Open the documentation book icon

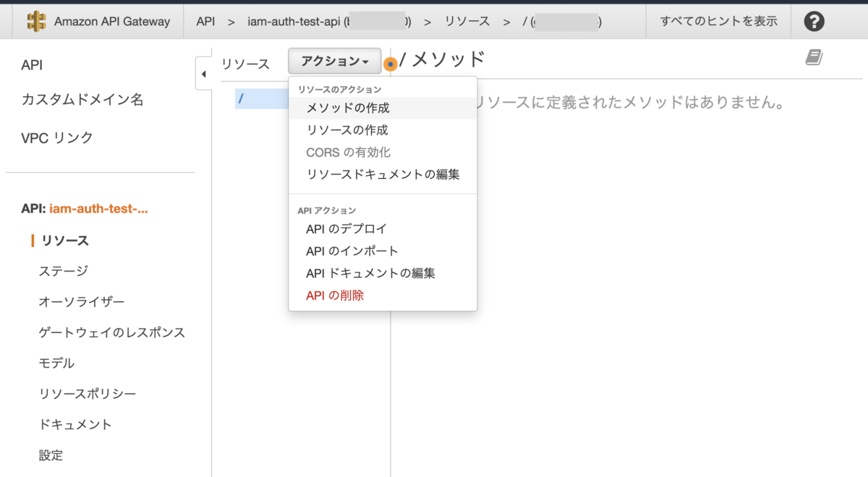pos(814,58)
